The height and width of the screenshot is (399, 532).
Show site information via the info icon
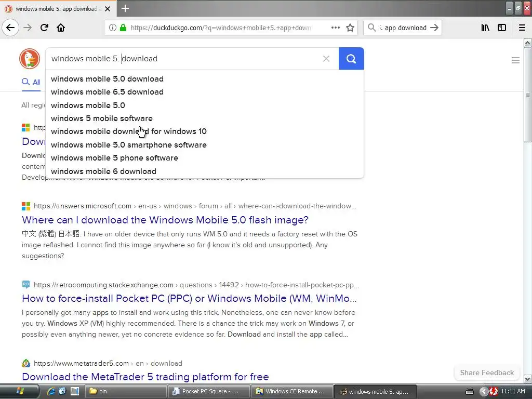[113, 28]
